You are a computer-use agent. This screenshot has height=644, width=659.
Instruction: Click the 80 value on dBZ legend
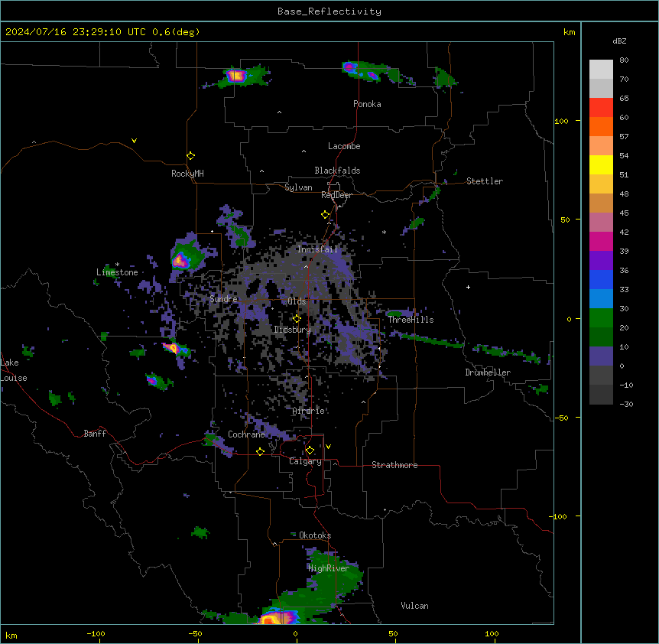pos(624,60)
